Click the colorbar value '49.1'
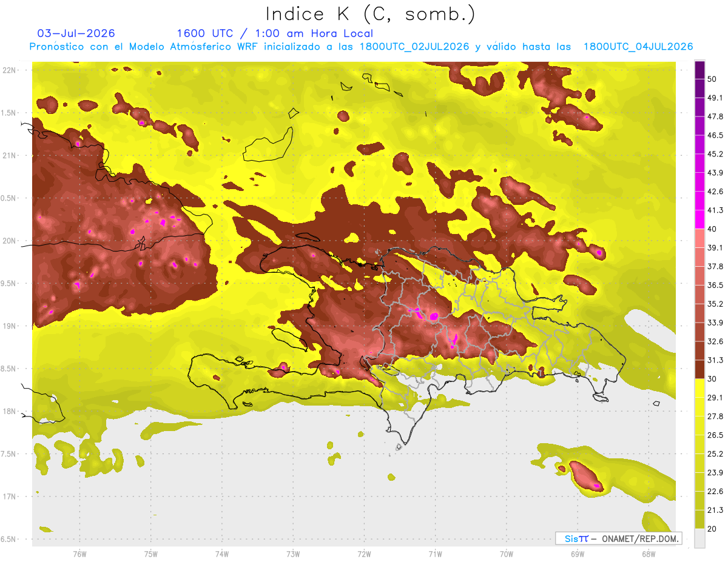 point(715,98)
